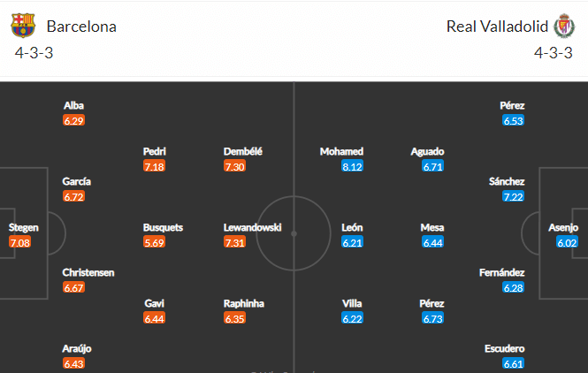
Task: Click on player Dembélé
Action: click(242, 151)
